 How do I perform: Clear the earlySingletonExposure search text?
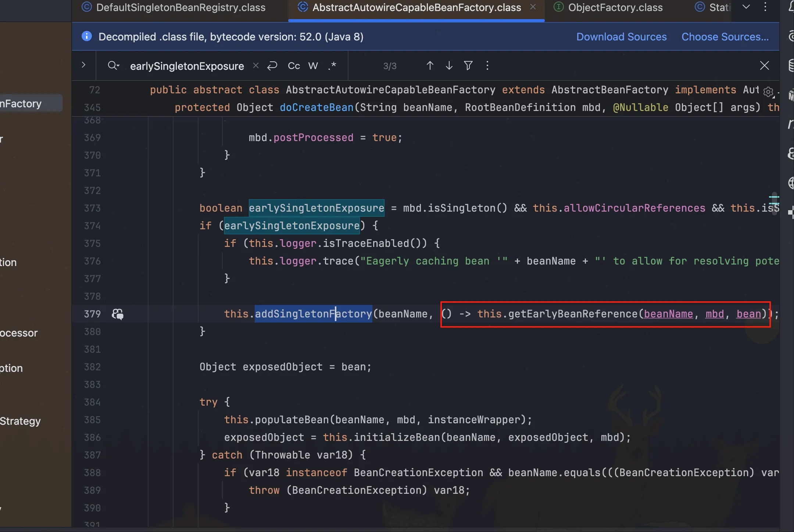point(256,66)
